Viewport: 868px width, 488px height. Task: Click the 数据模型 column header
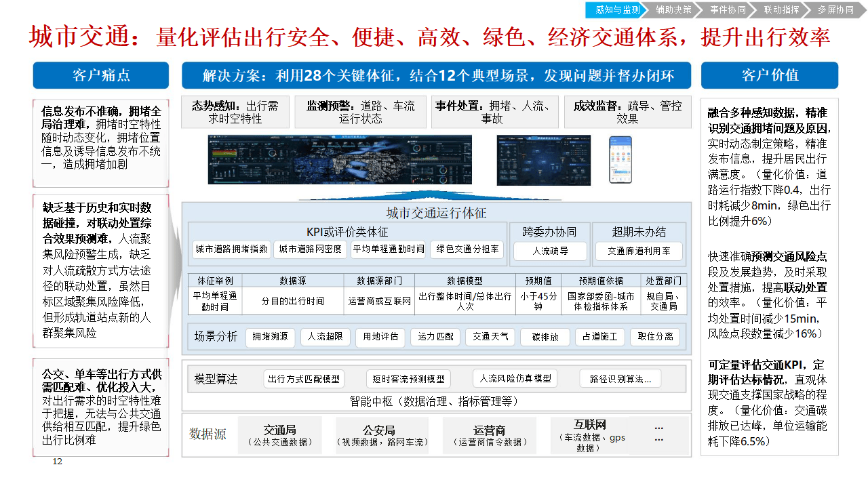click(x=465, y=281)
